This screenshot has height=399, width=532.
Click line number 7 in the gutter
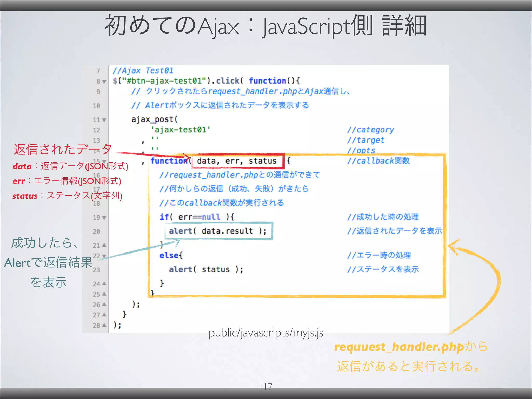(98, 71)
